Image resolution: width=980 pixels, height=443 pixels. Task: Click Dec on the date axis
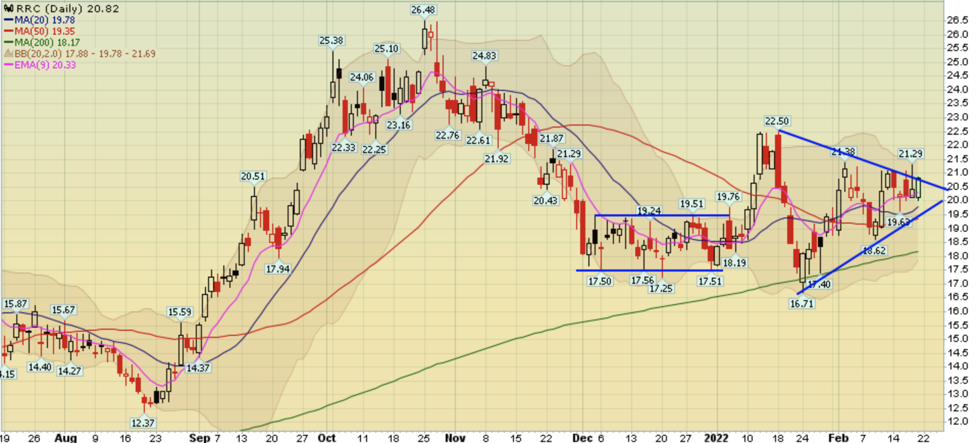[x=582, y=438]
